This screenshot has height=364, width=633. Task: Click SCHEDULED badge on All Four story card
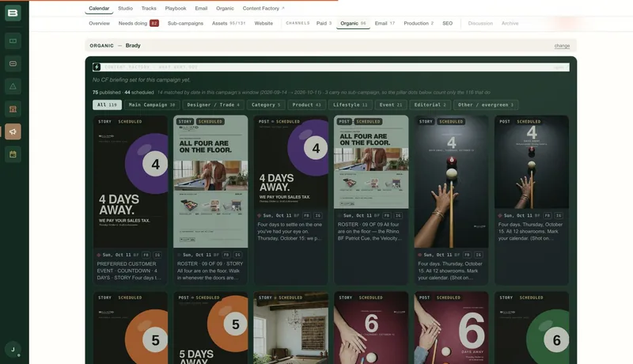tap(210, 122)
